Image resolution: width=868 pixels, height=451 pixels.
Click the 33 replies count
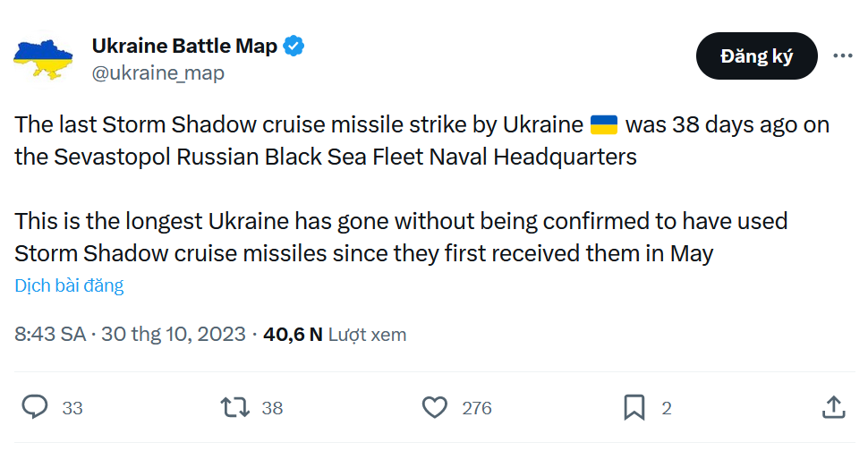[x=72, y=408]
